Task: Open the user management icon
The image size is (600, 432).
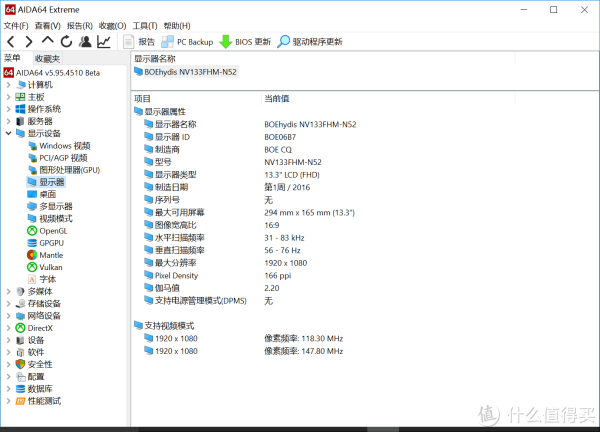Action: pyautogui.click(x=85, y=41)
